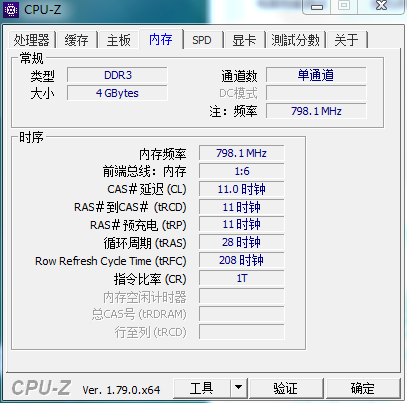Click the 内存频率 label
Viewport: 407px width, 403px height.
pyautogui.click(x=163, y=154)
